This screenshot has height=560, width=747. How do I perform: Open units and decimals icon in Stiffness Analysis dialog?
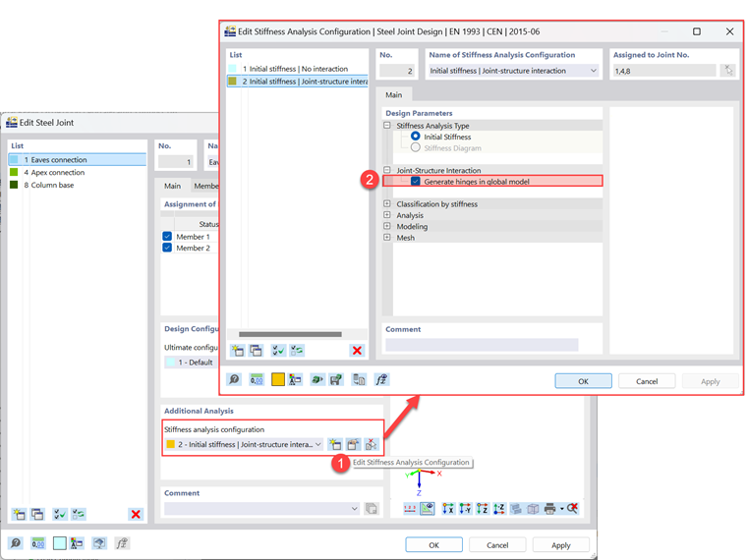(257, 379)
